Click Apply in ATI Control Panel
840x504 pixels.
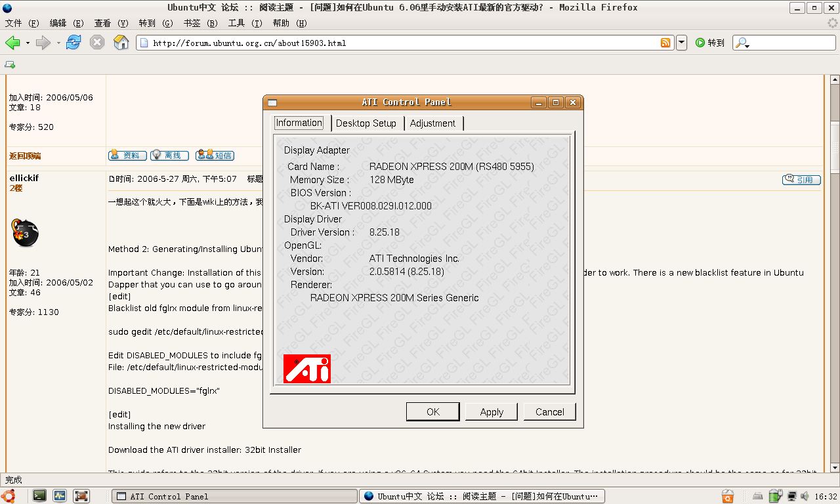(x=492, y=412)
